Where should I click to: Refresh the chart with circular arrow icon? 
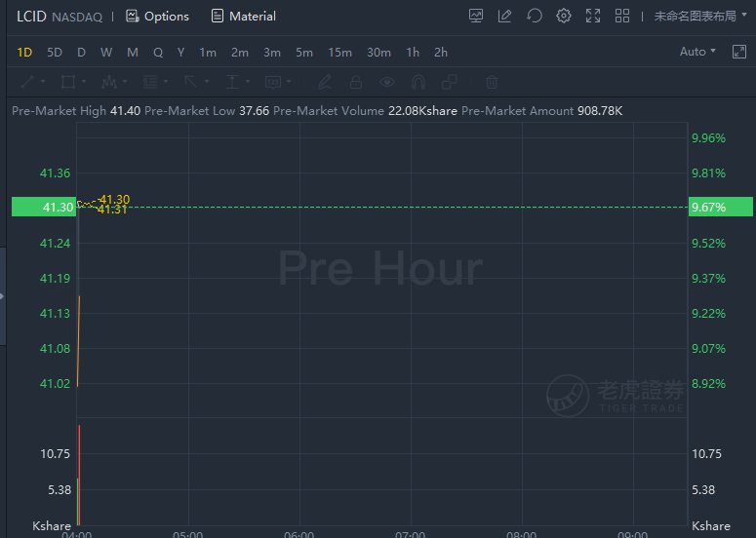(535, 16)
